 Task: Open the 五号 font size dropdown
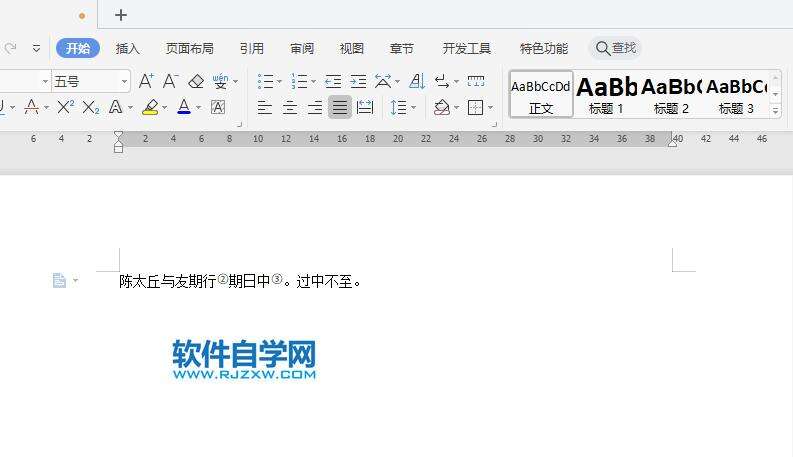(x=124, y=81)
